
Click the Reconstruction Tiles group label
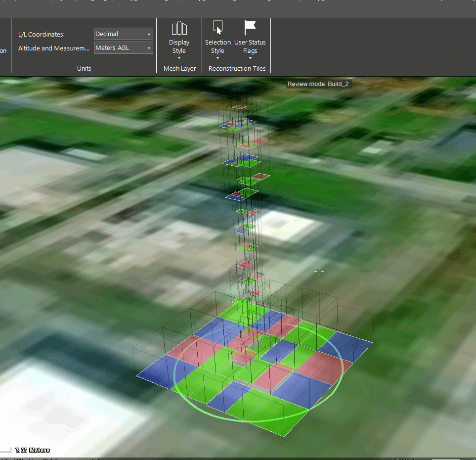(x=237, y=69)
